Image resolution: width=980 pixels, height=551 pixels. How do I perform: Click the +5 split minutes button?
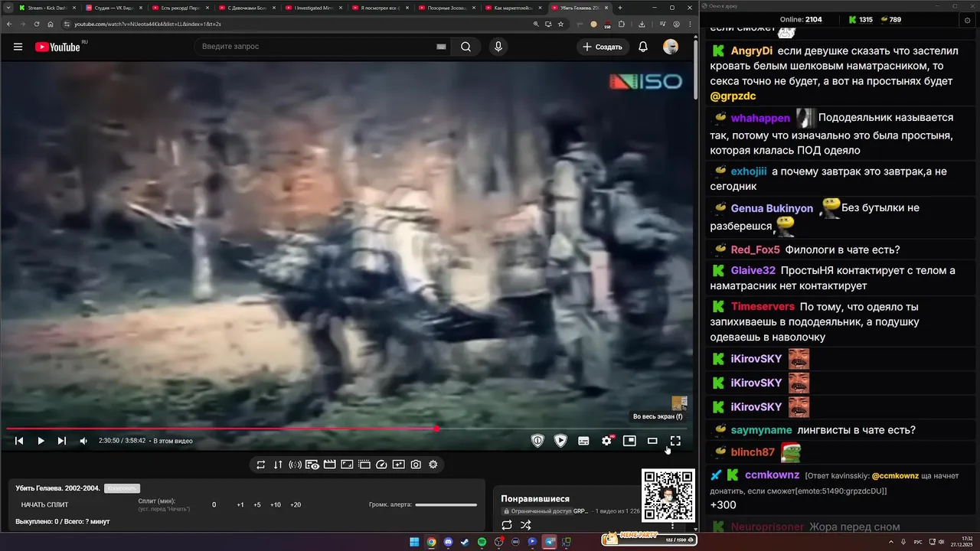tap(257, 505)
